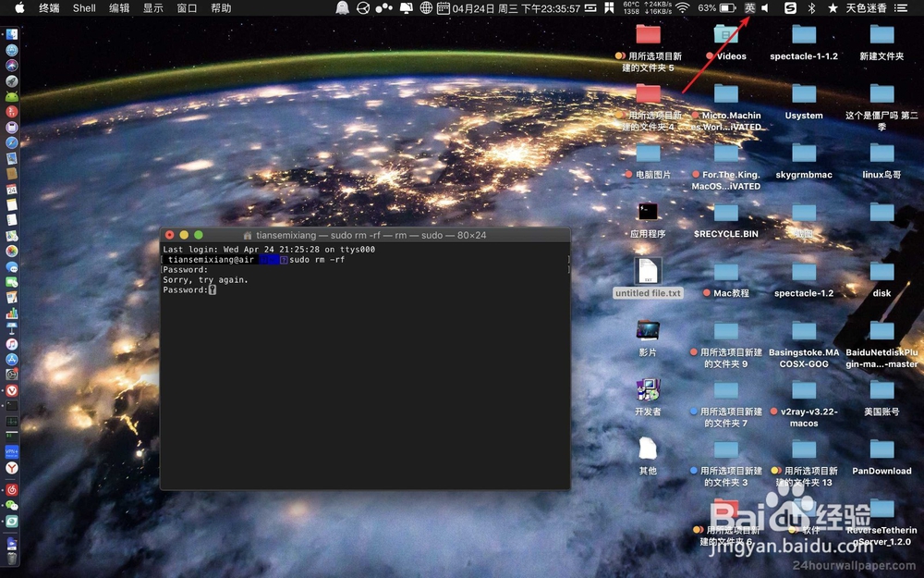
Task: Open Yandex browser Y icon in Dock
Action: coord(12,468)
